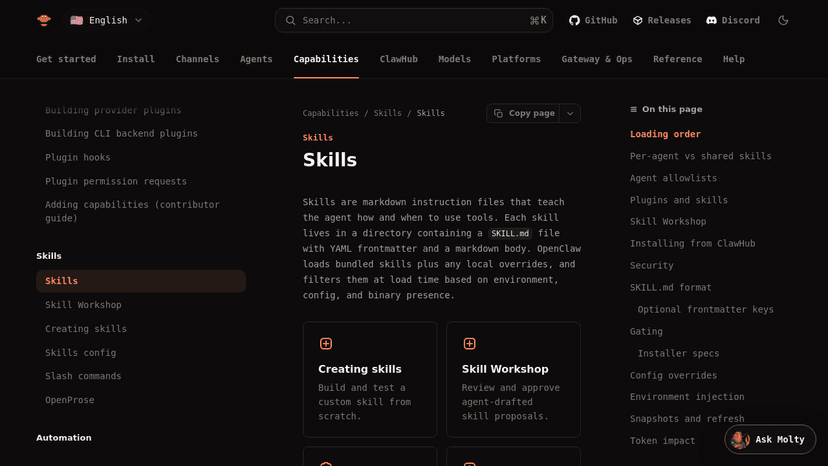Image resolution: width=828 pixels, height=466 pixels.
Task: Jump to Environment injection section
Action: click(x=687, y=397)
